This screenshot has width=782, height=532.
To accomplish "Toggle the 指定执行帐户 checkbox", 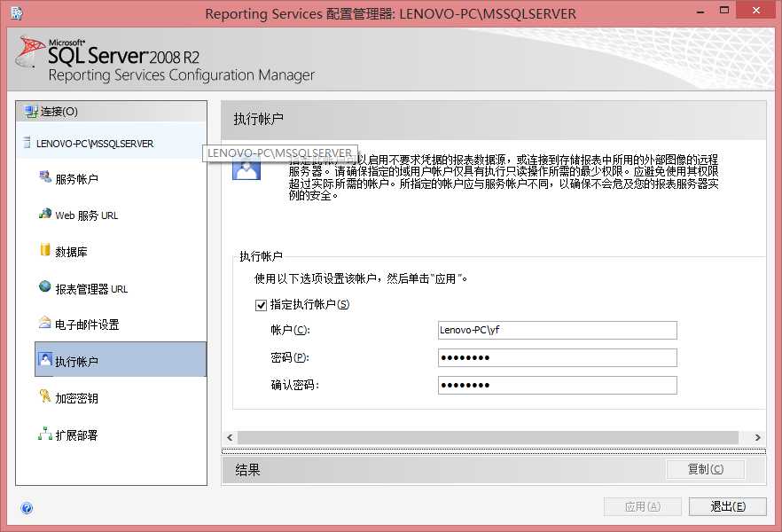I will pyautogui.click(x=261, y=305).
